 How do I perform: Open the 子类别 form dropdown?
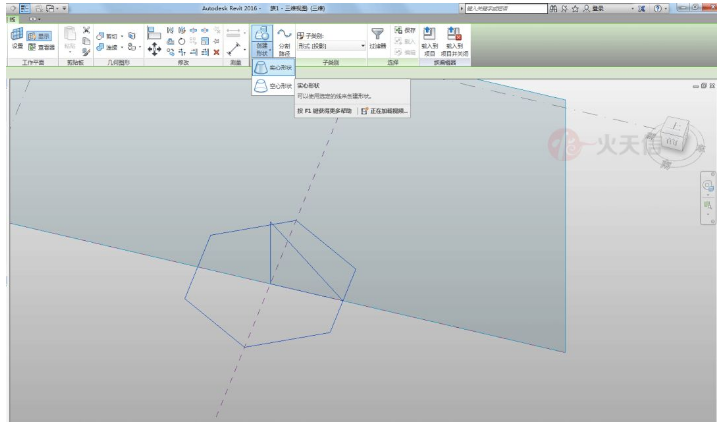(331, 46)
